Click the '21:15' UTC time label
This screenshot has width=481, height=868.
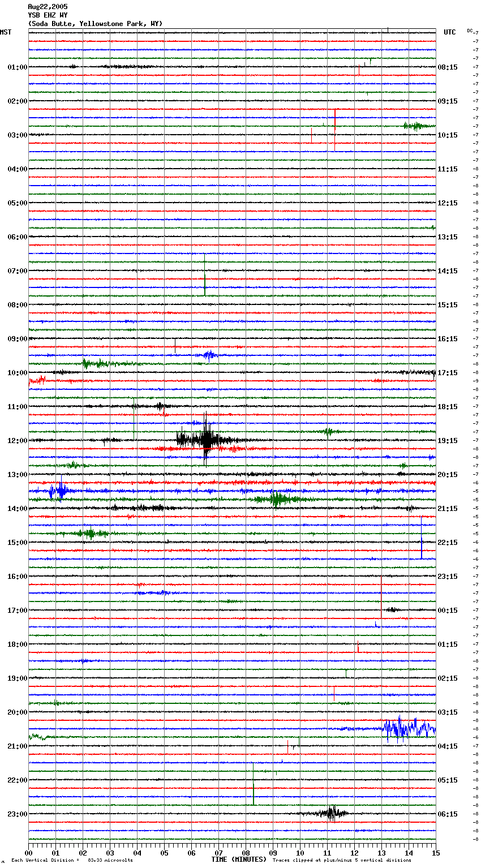tap(448, 509)
